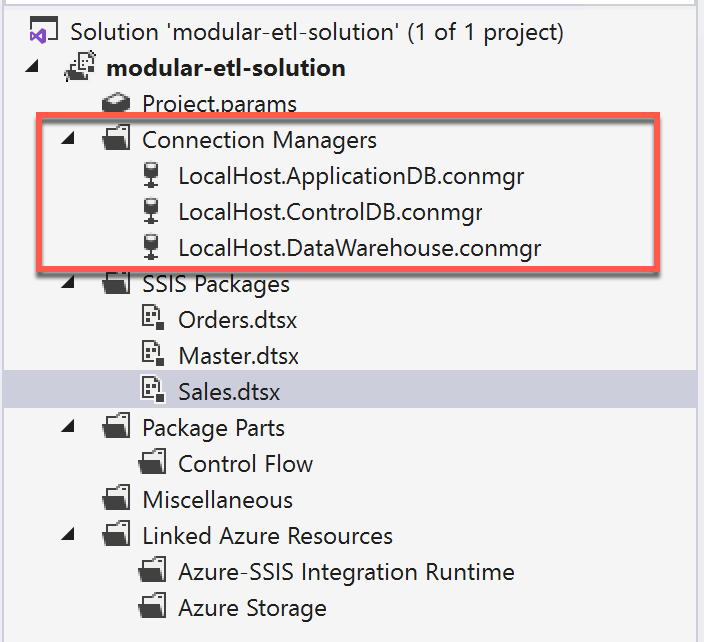Click the Sales.dtsx package icon
The image size is (704, 642).
click(x=153, y=392)
